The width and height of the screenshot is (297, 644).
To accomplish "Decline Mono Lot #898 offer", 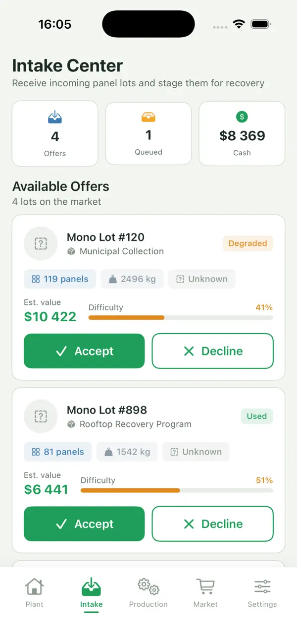I will coord(213,524).
